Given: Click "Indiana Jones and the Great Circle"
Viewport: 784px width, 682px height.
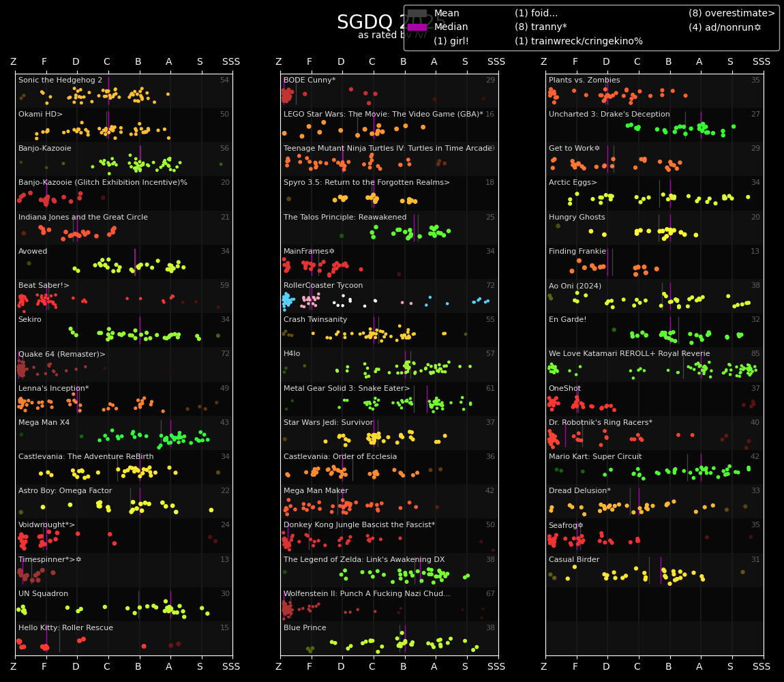Looking at the screenshot, I should (x=83, y=217).
